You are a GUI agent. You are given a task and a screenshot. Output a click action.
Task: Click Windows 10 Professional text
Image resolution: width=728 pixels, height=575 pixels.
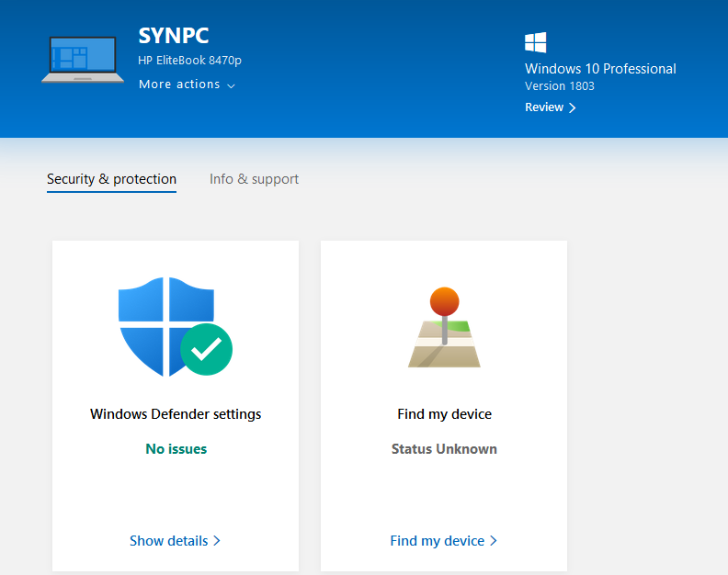600,69
